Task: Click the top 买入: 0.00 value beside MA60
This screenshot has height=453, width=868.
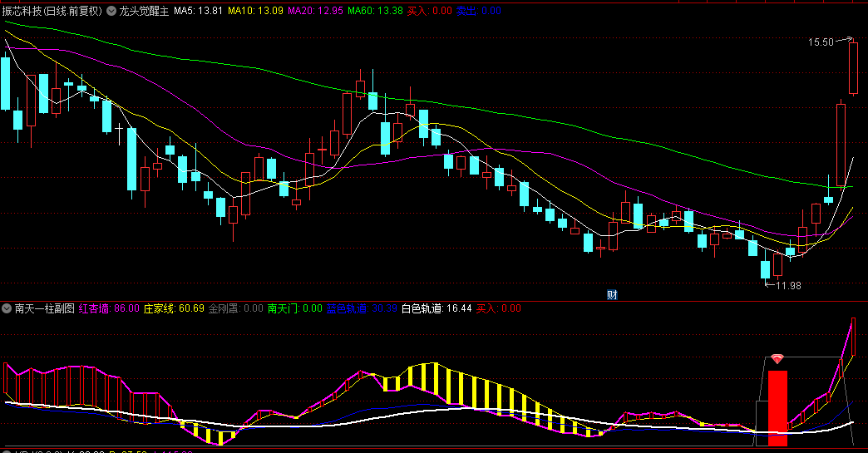Action: (x=430, y=11)
